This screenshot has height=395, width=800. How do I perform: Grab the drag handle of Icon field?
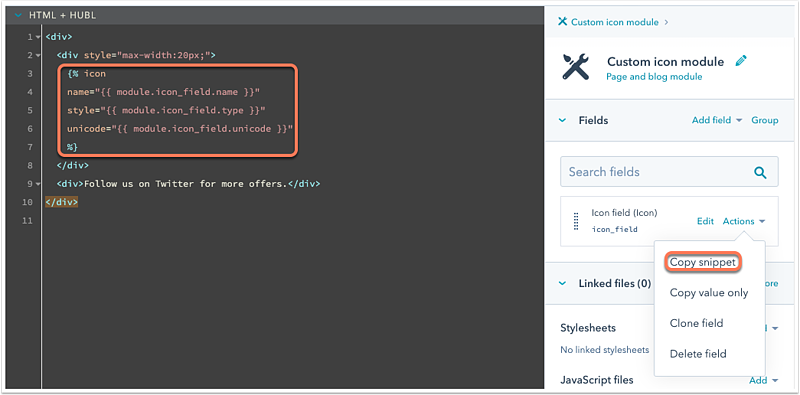pyautogui.click(x=577, y=221)
